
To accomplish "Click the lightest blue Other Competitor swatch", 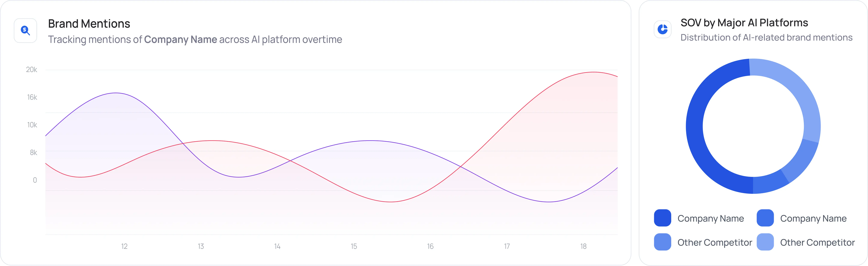I will pyautogui.click(x=765, y=242).
